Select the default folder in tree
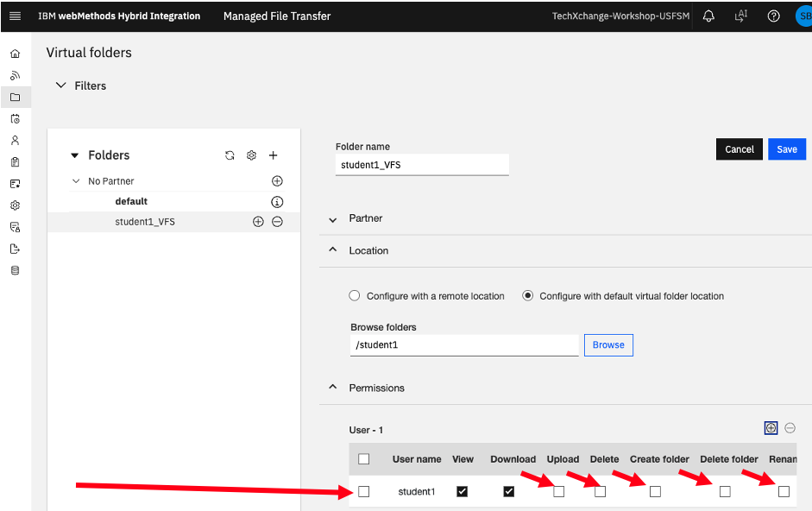The image size is (812, 511). pyautogui.click(x=131, y=202)
